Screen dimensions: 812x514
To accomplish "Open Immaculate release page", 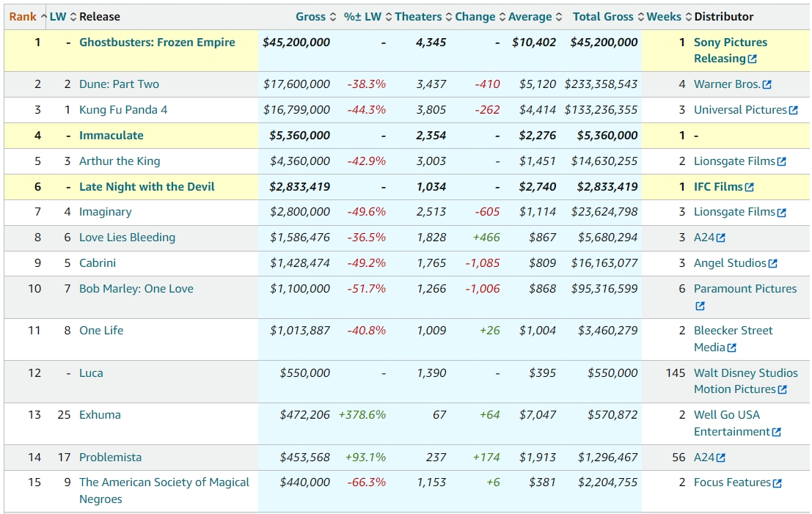I will 111,136.
